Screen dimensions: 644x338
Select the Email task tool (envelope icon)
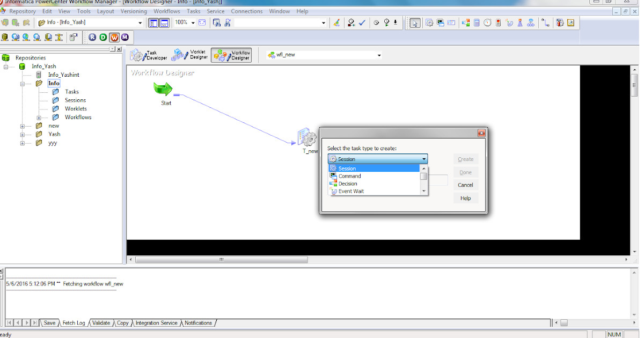(451, 23)
